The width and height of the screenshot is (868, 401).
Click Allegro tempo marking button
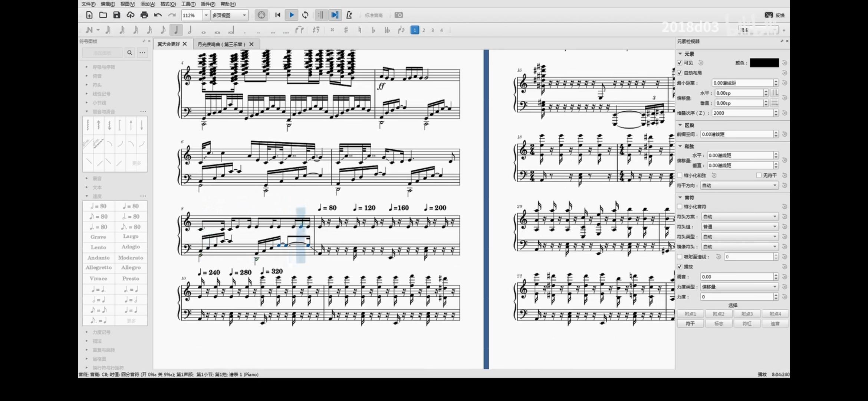[131, 267]
